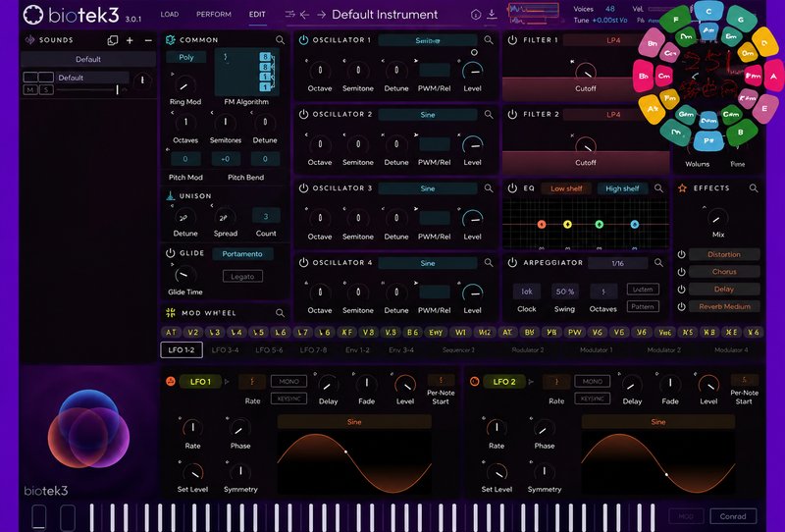Go to next preset with right arrow

(322, 15)
